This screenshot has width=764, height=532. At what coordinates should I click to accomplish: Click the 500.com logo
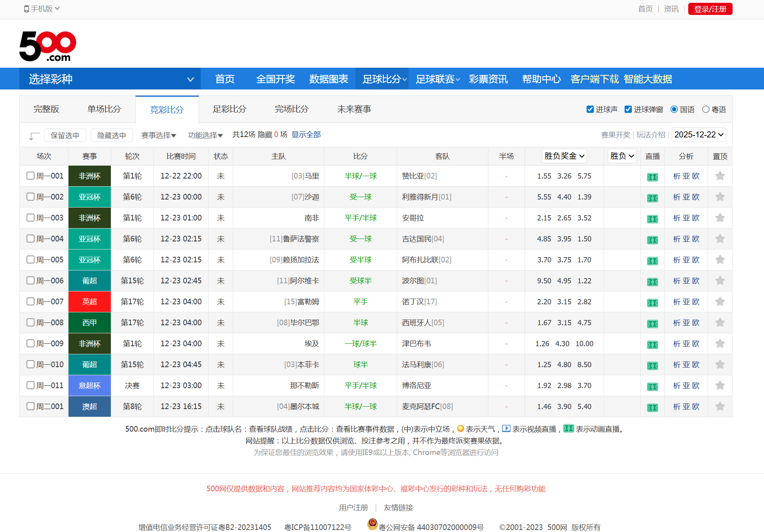(46, 46)
